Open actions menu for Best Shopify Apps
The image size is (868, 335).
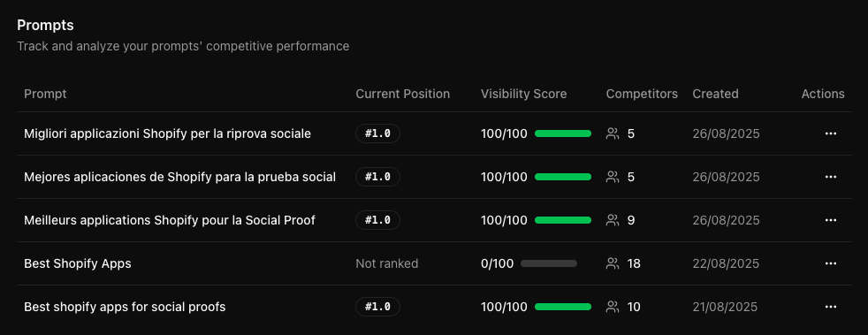click(x=830, y=263)
